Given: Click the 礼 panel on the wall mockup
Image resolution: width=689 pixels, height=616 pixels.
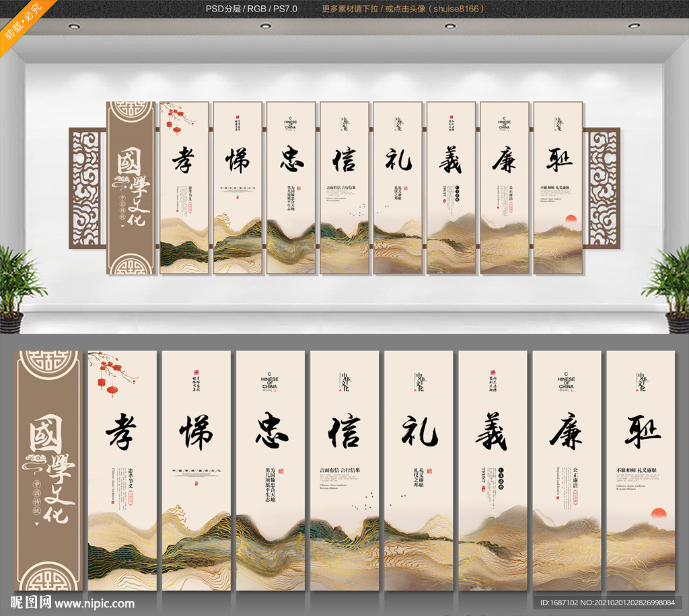Looking at the screenshot, I should (398, 188).
